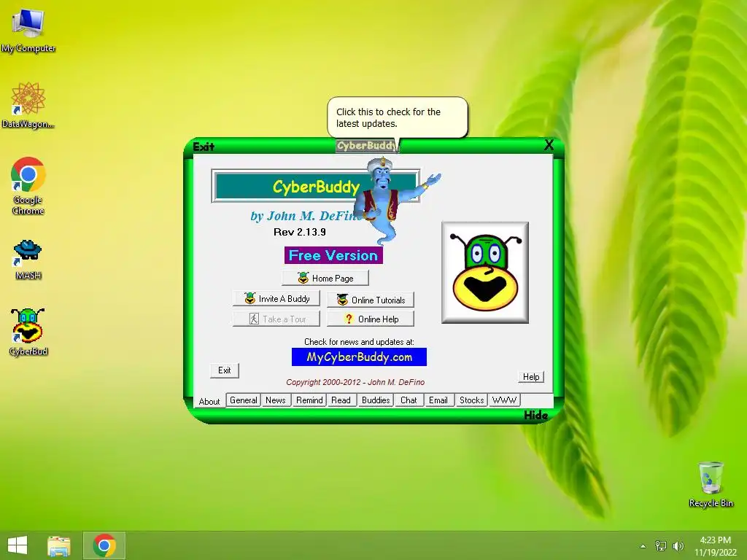
Task: Visit the MyCyberBuddy.com link
Action: pos(359,357)
